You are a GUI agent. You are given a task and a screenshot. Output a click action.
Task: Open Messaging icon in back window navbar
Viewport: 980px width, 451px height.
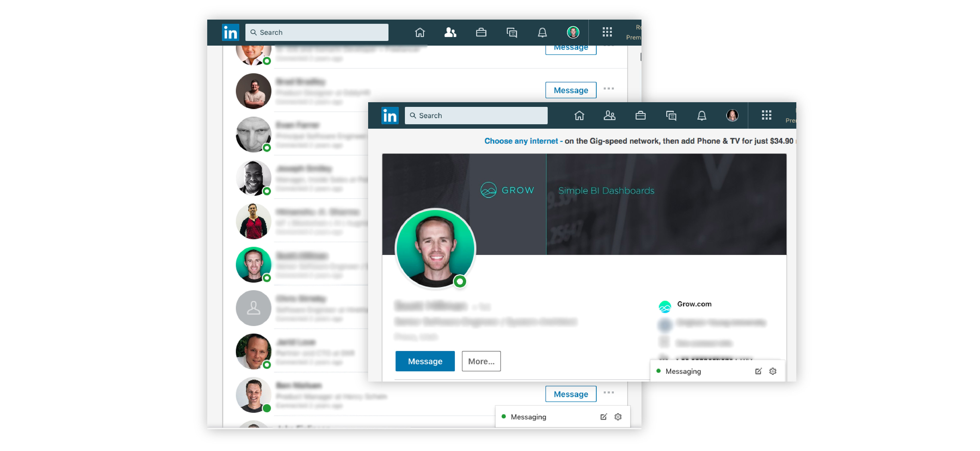(512, 32)
